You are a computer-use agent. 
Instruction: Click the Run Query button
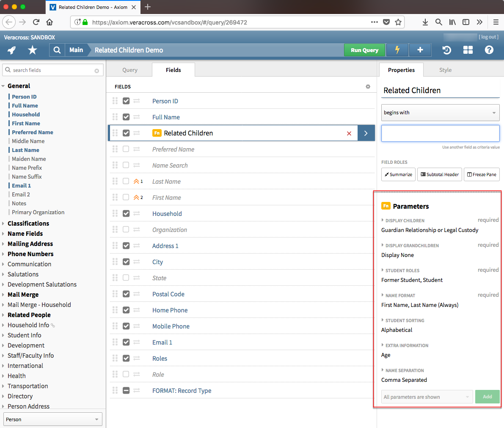(364, 50)
